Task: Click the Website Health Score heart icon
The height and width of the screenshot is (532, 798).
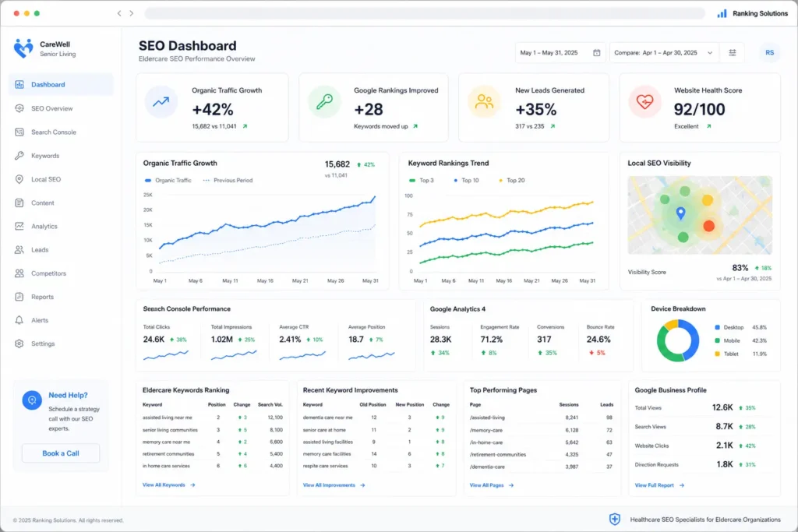Action: coord(644,102)
